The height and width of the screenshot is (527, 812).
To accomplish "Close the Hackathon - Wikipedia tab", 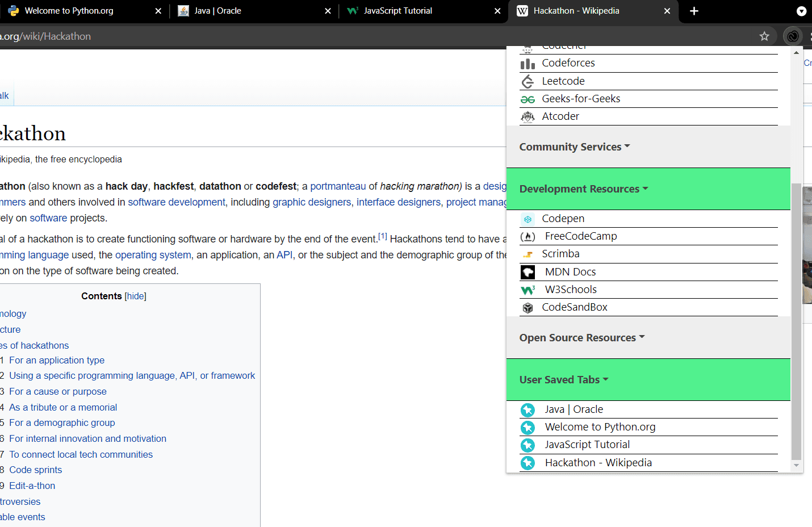I will (667, 11).
